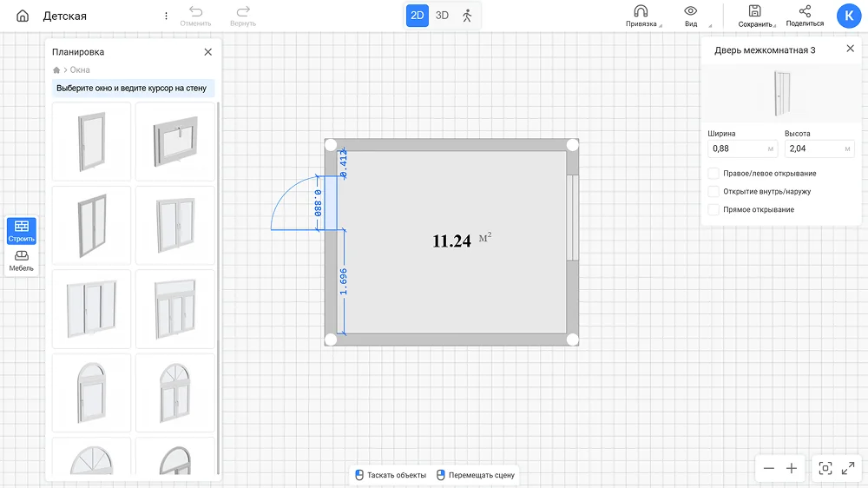Select the bottom-left room corner handle
The height and width of the screenshot is (488, 868).
pos(331,340)
